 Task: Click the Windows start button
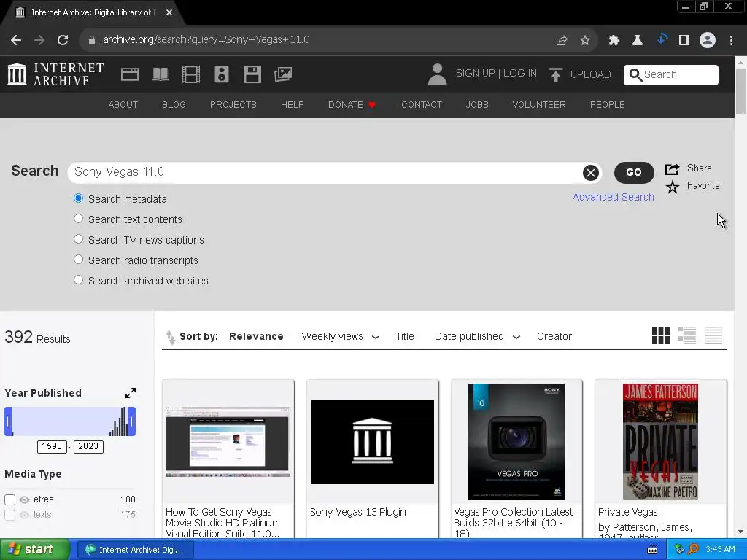[x=35, y=550]
